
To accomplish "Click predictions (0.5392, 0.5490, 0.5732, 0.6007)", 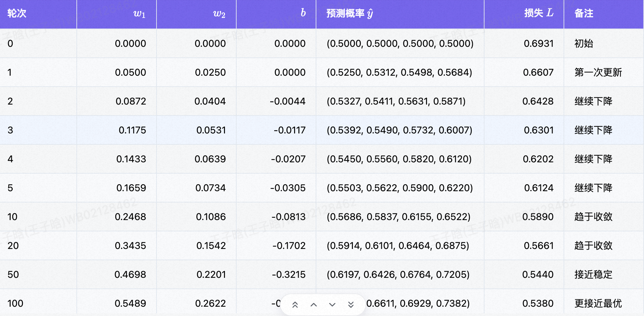I will (399, 130).
